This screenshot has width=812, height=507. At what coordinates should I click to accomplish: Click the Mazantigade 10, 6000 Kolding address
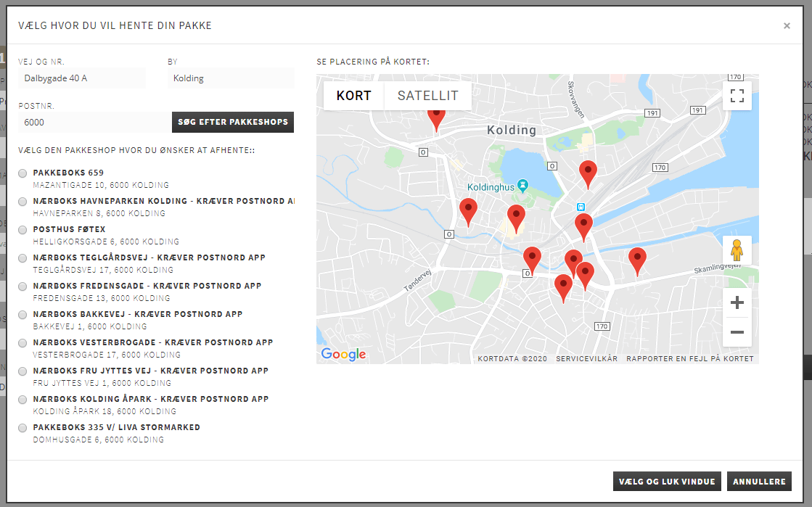(101, 185)
